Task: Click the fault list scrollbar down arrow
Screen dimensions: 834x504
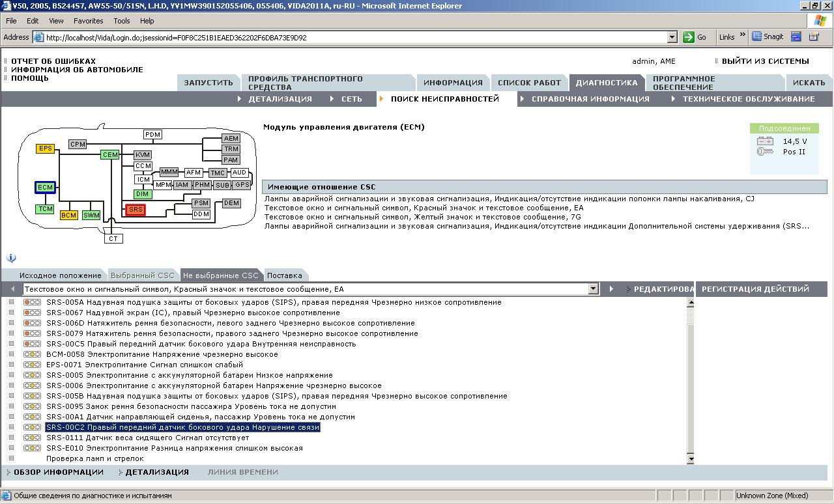Action: 691,459
